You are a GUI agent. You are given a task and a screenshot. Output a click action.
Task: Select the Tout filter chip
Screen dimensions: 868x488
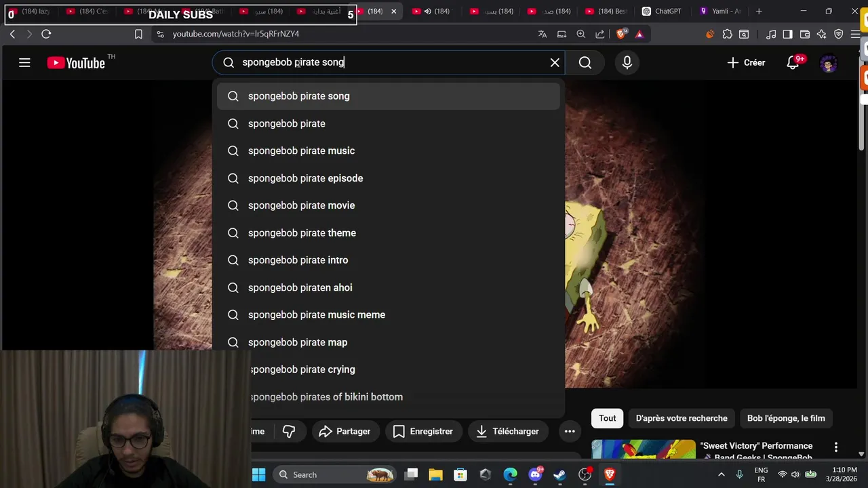click(608, 418)
